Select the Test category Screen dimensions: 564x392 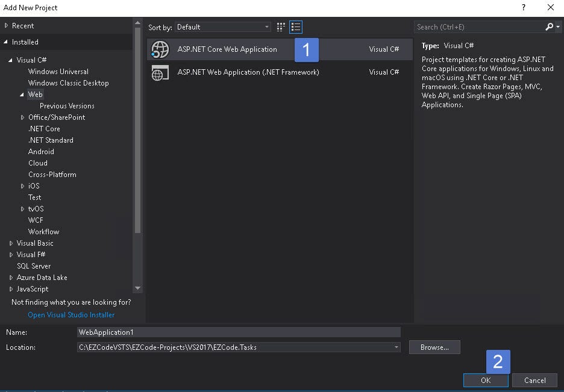(34, 198)
